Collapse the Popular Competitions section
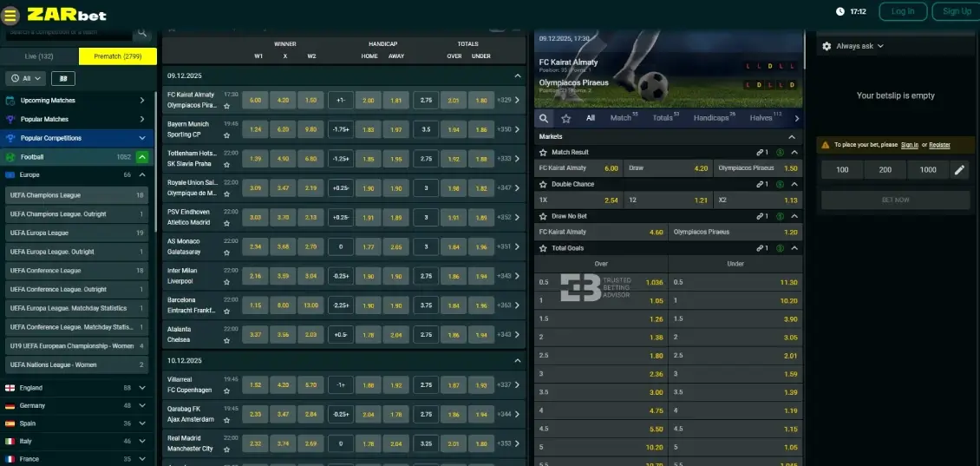The height and width of the screenshot is (466, 980). [142, 138]
